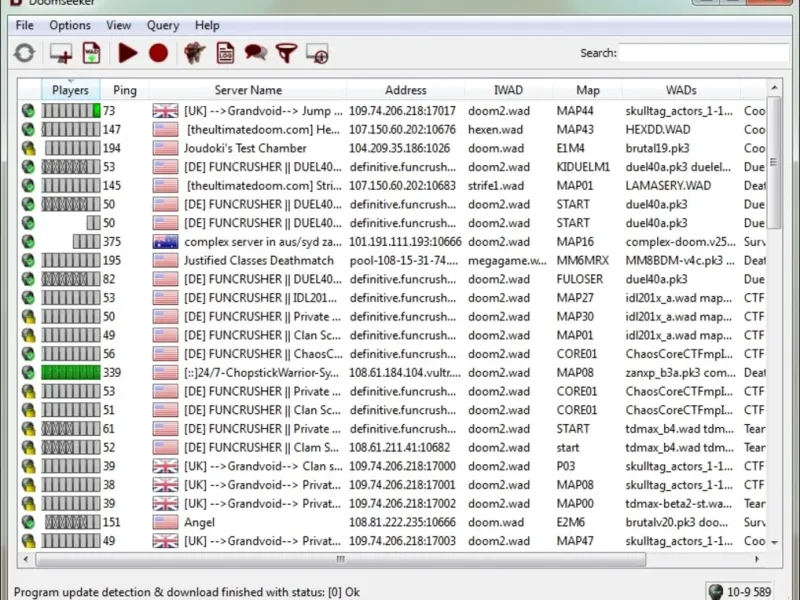Select the 'Angel' server name

pos(199,522)
